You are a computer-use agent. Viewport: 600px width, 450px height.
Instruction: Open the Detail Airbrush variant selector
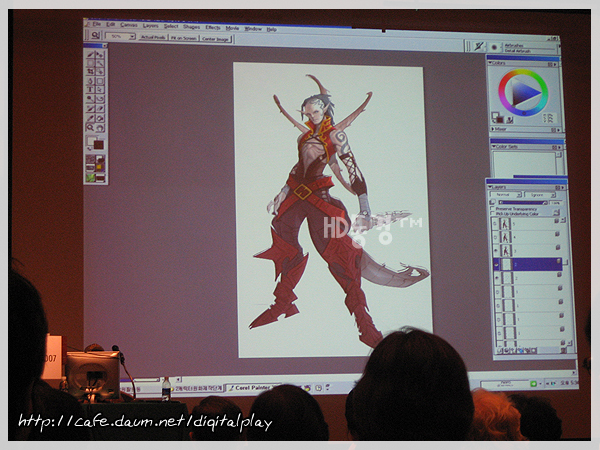click(530, 51)
